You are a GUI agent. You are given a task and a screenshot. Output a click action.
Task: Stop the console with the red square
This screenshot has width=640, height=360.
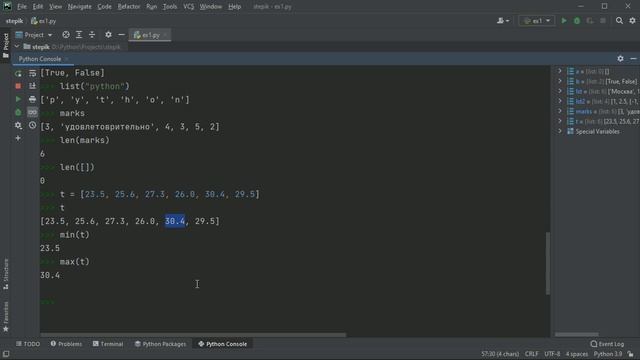coord(18,86)
